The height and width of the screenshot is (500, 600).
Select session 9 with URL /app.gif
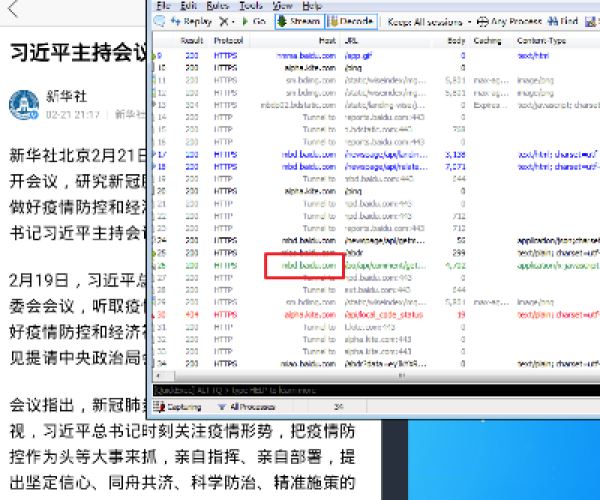pyautogui.click(x=376, y=56)
